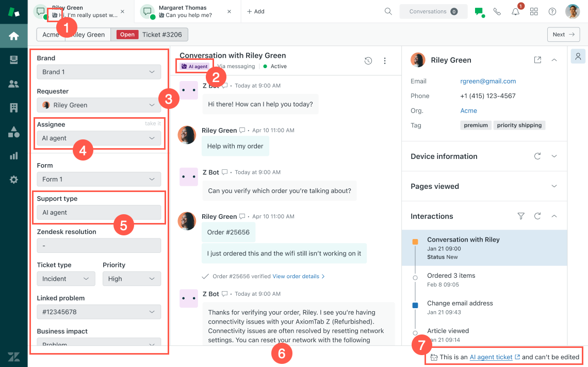The height and width of the screenshot is (367, 588).
Task: Collapse the Interactions section
Action: [x=554, y=216]
